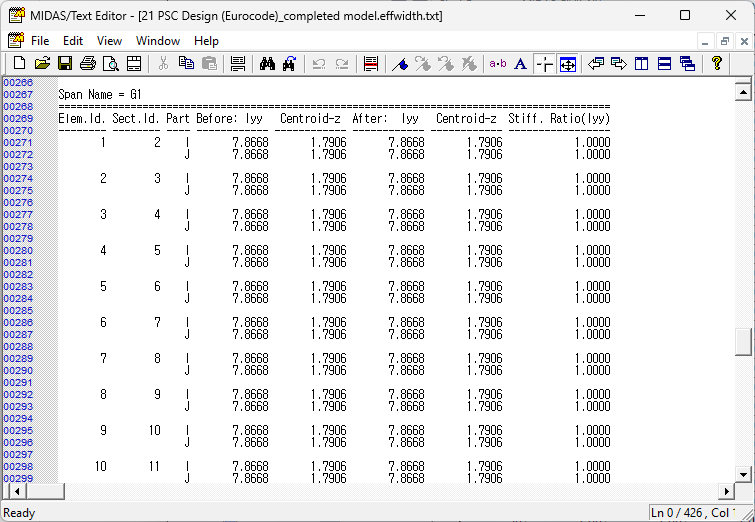Click Elem.Id. value 10 in the last row
This screenshot has width=755, height=522.
pyautogui.click(x=100, y=467)
